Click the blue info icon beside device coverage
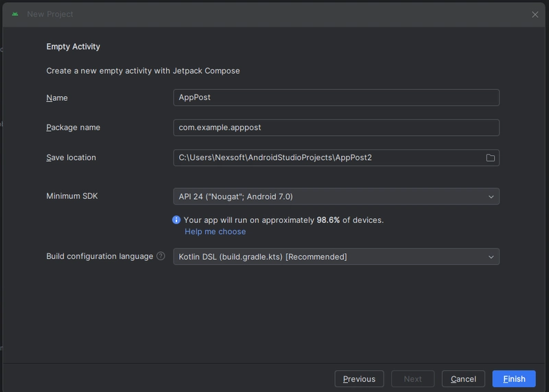This screenshot has height=392, width=549. [x=176, y=220]
